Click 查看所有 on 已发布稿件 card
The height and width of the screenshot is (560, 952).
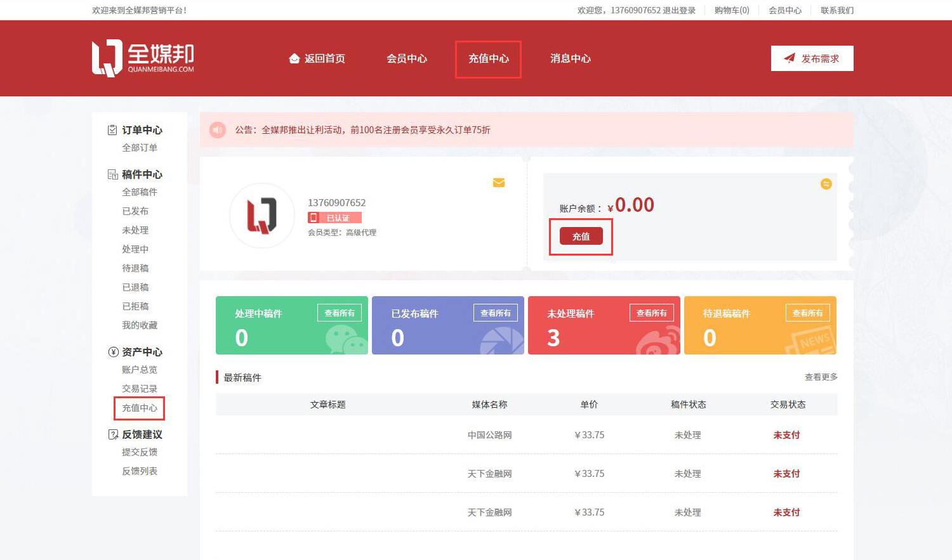496,313
